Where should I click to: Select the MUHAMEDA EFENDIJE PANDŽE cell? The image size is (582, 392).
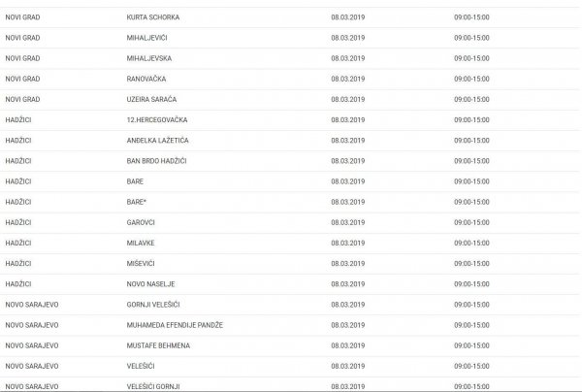click(x=175, y=324)
